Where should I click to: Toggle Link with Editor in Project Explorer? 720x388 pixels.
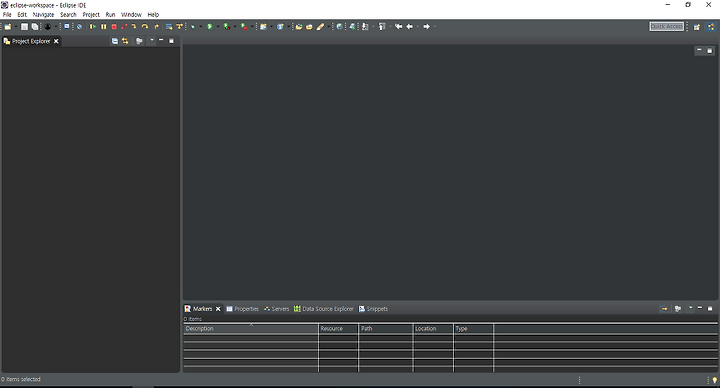(125, 41)
